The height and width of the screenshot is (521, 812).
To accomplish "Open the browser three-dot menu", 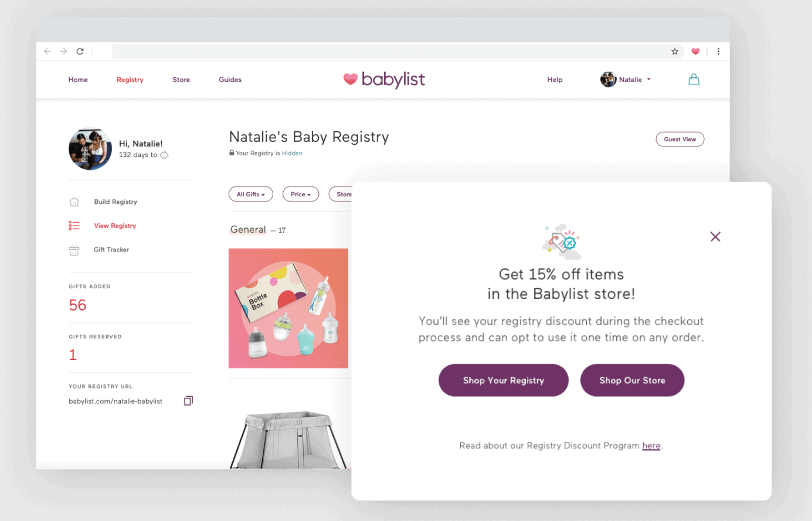I will click(x=718, y=52).
